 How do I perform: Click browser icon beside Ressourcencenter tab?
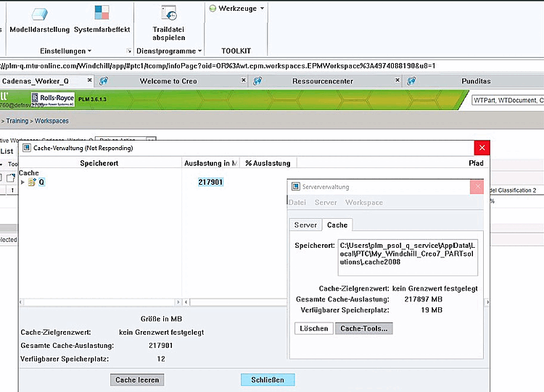coord(257,81)
